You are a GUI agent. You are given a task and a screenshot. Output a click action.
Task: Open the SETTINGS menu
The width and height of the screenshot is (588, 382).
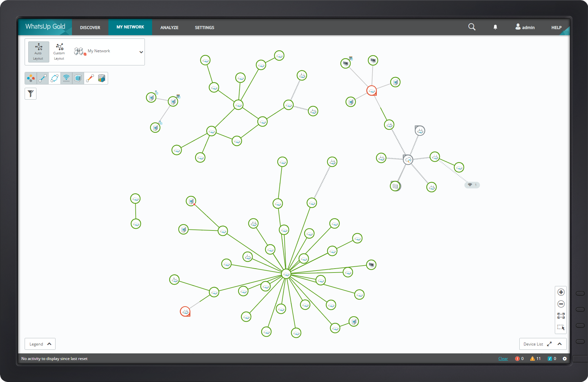205,28
